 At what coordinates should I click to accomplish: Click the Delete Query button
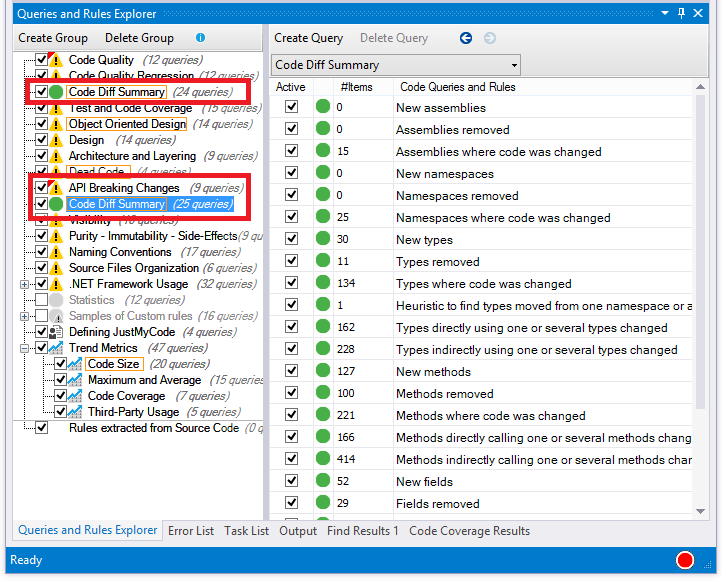pos(394,38)
